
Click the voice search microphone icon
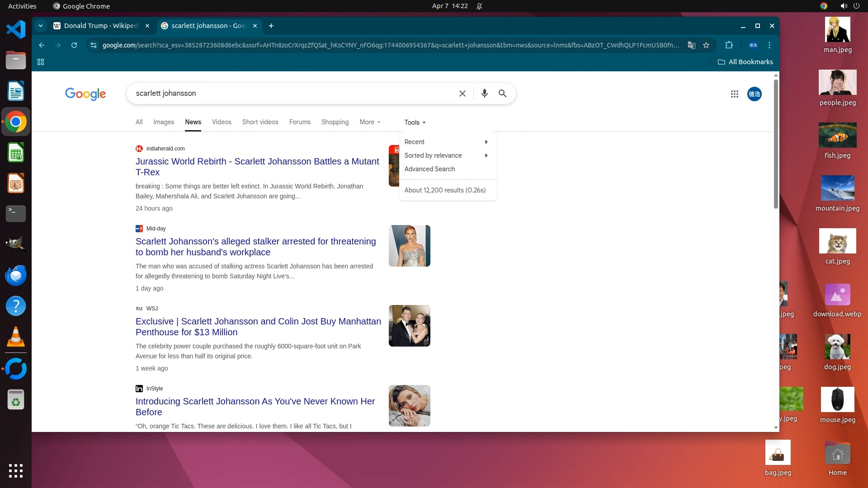484,94
